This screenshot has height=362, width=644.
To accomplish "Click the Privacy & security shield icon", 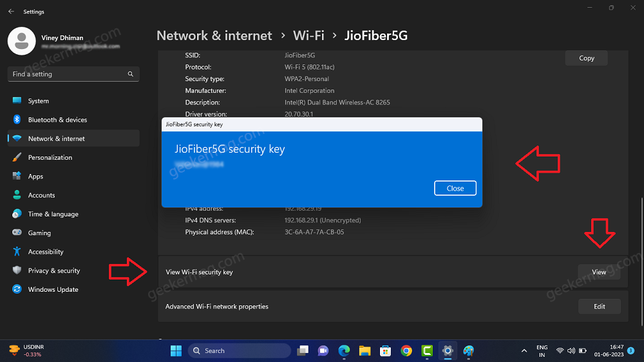I will tap(17, 270).
